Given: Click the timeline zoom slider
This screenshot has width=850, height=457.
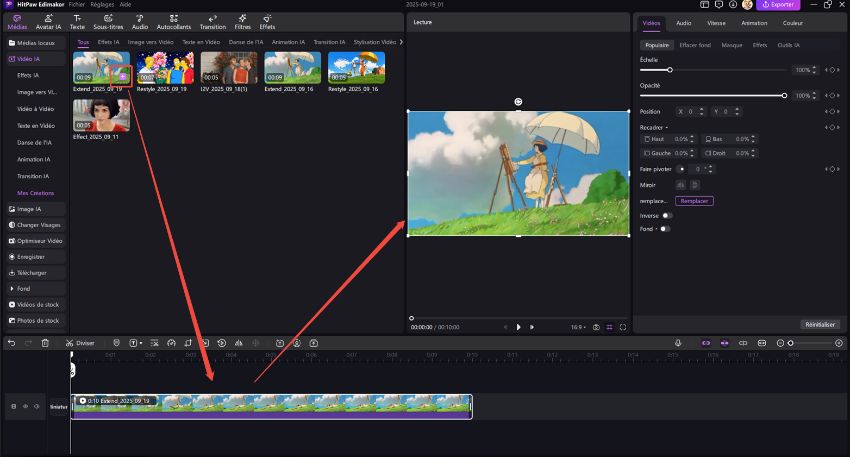Looking at the screenshot, I should 810,343.
